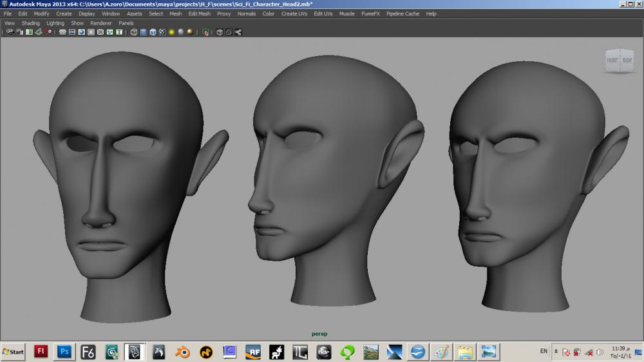Image resolution: width=644 pixels, height=362 pixels.
Task: Click the film gate icon
Action: point(72,32)
